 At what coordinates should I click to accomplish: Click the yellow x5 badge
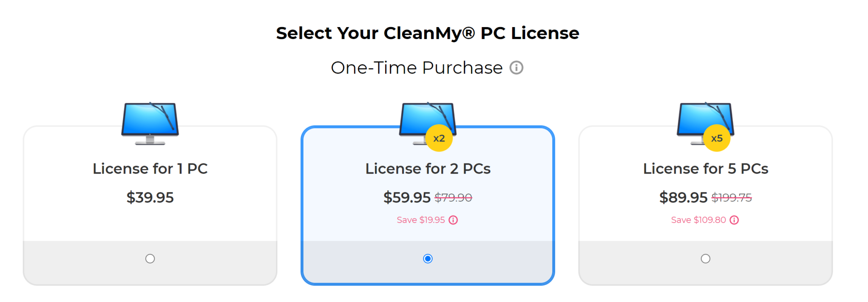click(x=716, y=137)
